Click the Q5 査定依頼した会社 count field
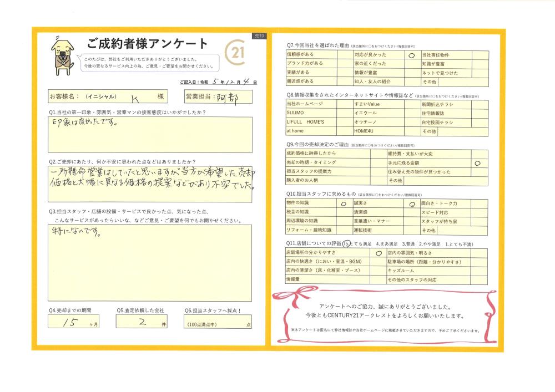The height and width of the screenshot is (392, 555). [142, 322]
